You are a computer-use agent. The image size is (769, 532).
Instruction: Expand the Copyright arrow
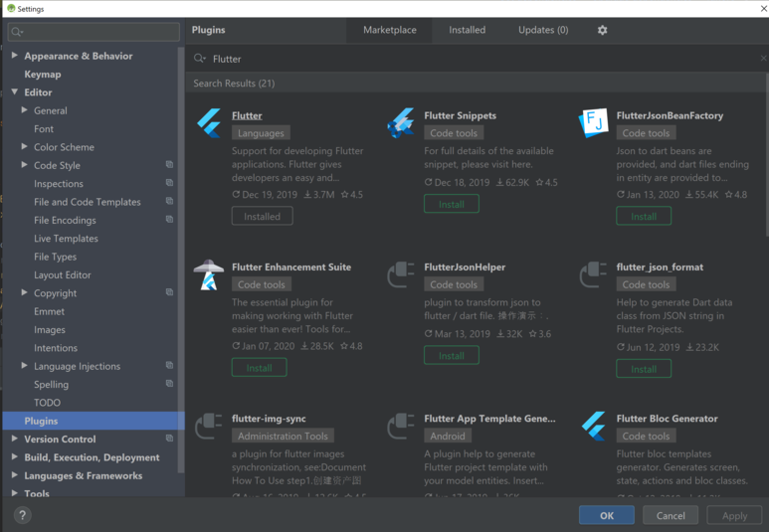[25, 292]
